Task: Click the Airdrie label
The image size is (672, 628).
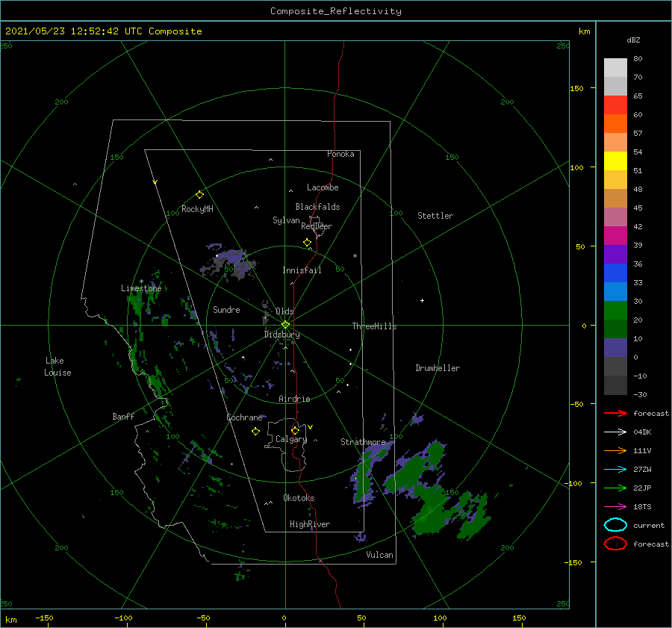Action: pyautogui.click(x=294, y=399)
